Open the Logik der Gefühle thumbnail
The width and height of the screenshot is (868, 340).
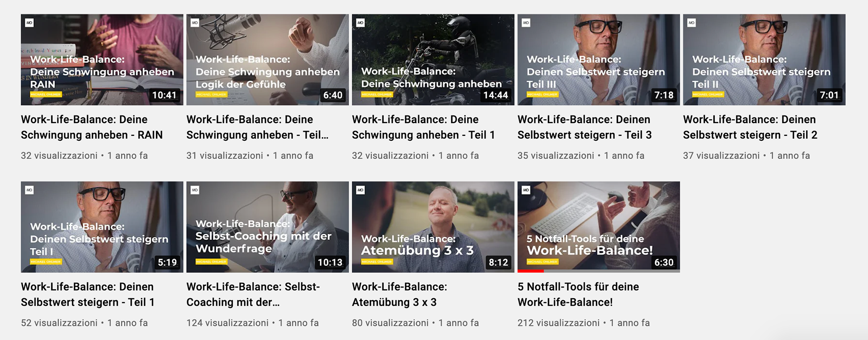(x=267, y=60)
